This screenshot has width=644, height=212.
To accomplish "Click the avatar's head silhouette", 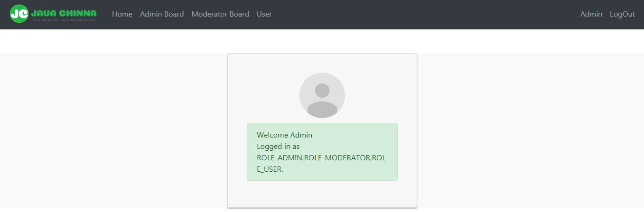I will (x=322, y=91).
